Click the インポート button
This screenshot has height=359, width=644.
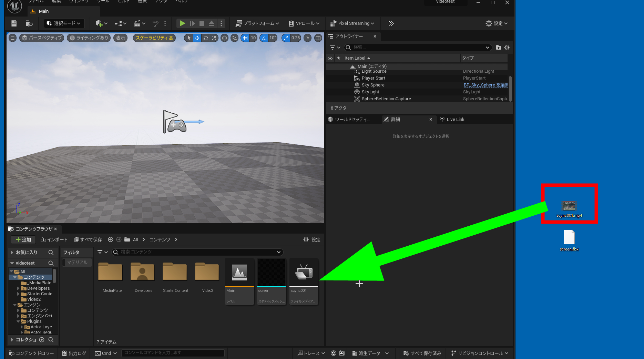coord(54,239)
